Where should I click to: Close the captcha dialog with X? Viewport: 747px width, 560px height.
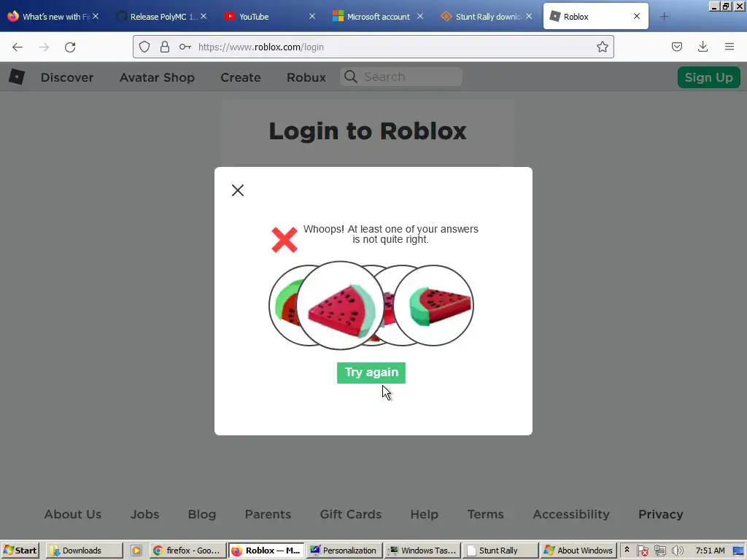pos(238,190)
